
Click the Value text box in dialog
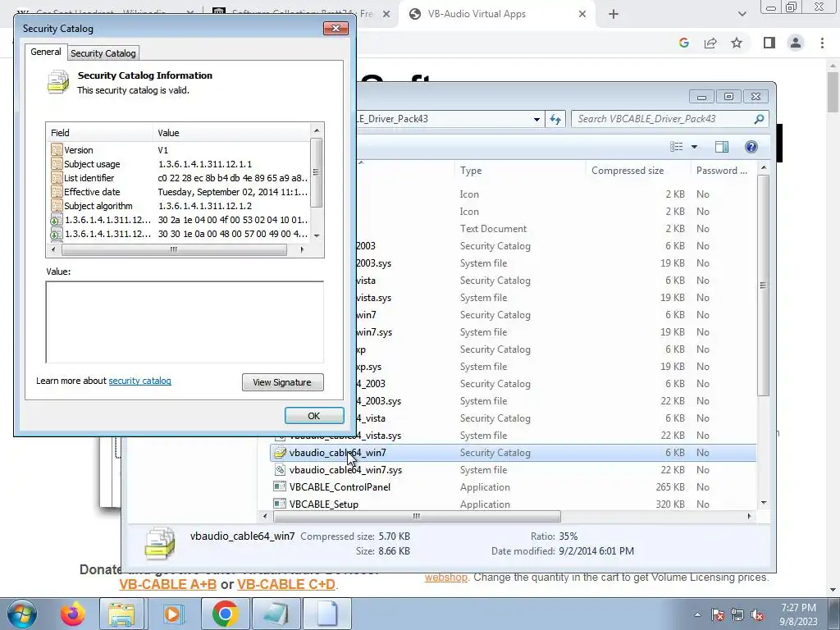[x=185, y=322]
